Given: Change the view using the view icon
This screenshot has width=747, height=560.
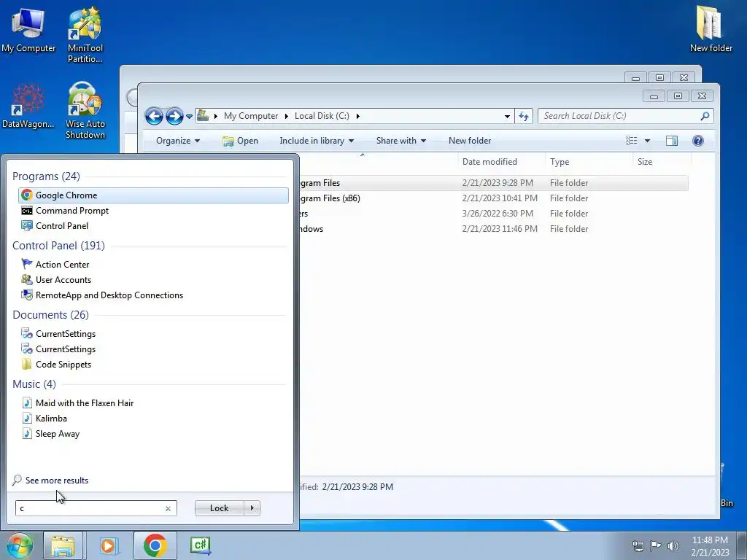Looking at the screenshot, I should [631, 141].
